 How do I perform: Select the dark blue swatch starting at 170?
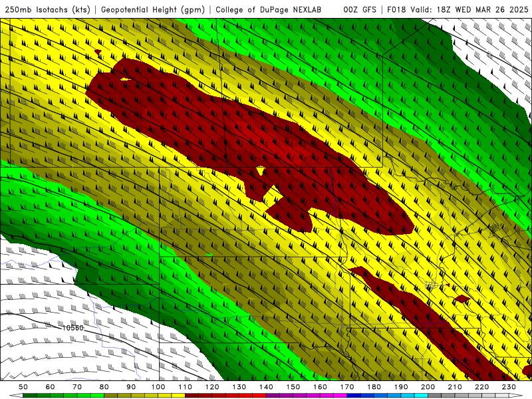click(x=354, y=396)
